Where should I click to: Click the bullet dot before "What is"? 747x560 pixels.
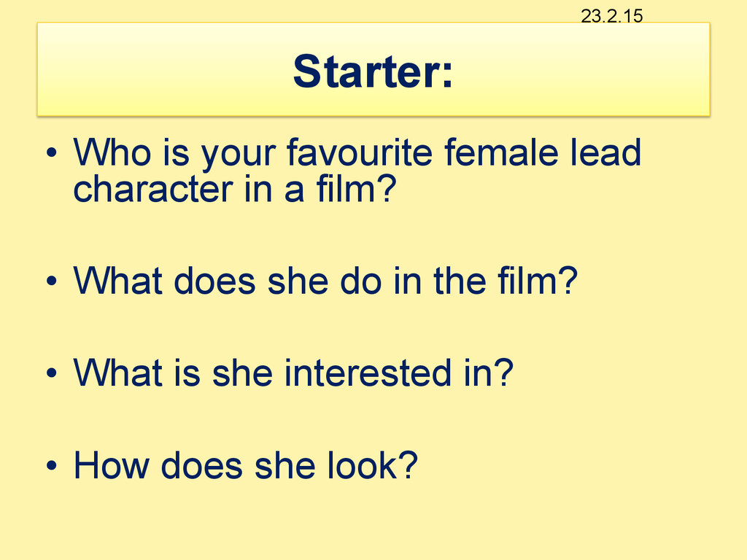coord(52,373)
